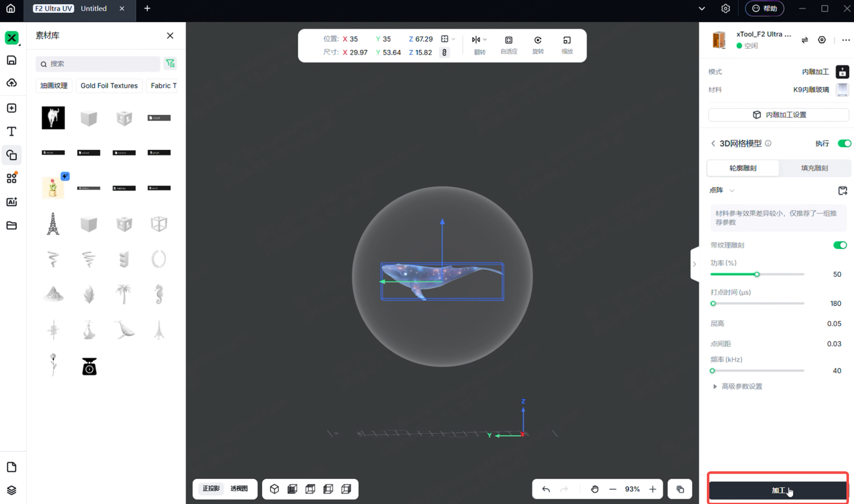This screenshot has height=504, width=854.
Task: Open the title bar chevron dropdown
Action: click(701, 8)
